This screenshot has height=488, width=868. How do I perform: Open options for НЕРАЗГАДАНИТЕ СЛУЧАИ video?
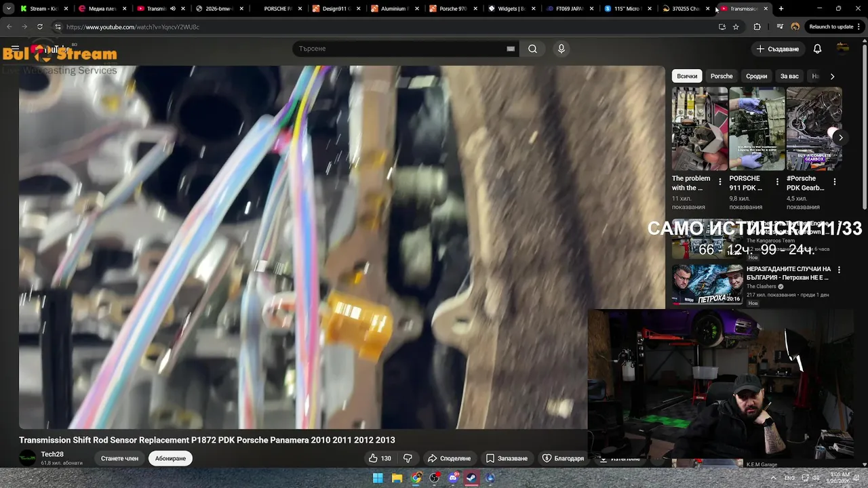[x=839, y=270]
